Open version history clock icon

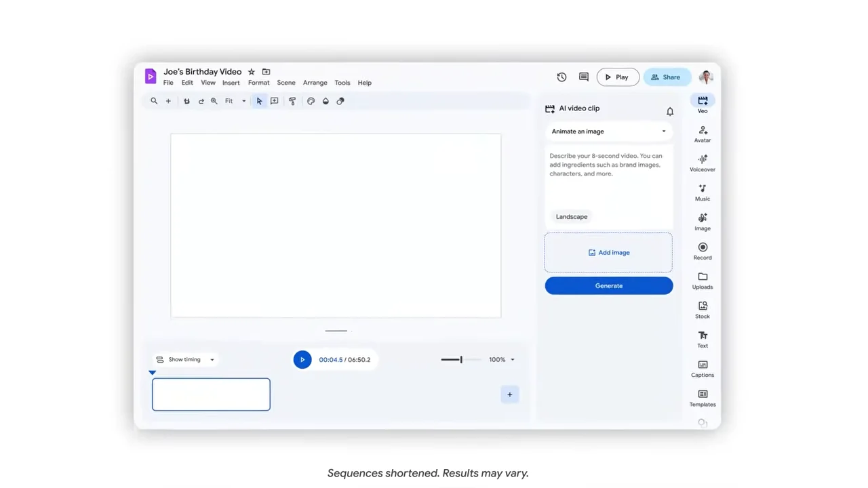click(561, 77)
